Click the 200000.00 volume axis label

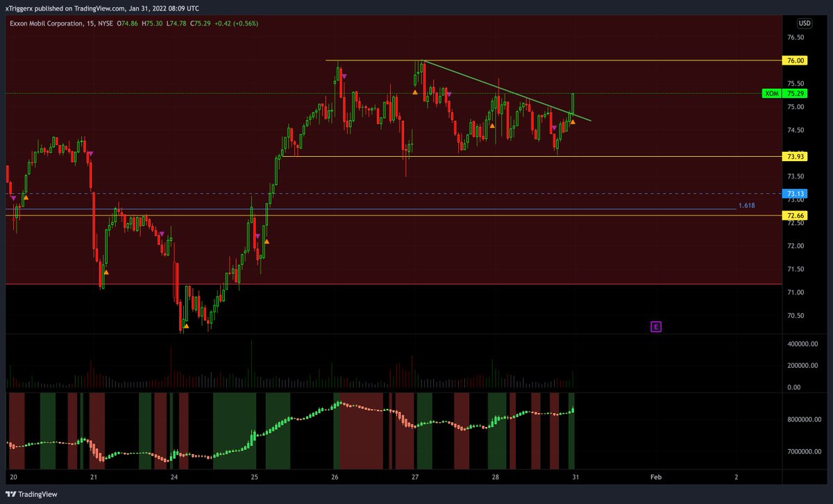(802, 365)
